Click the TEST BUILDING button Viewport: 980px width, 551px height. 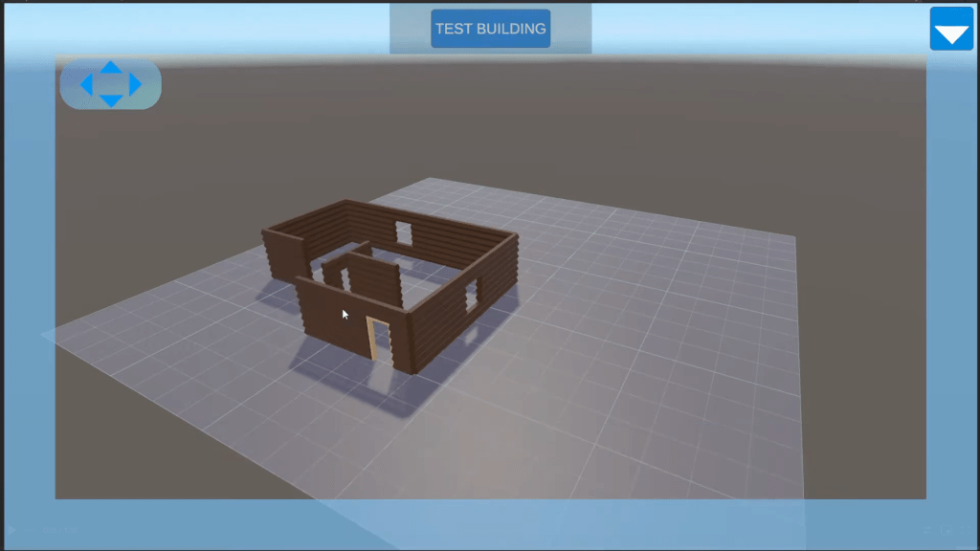coord(490,29)
